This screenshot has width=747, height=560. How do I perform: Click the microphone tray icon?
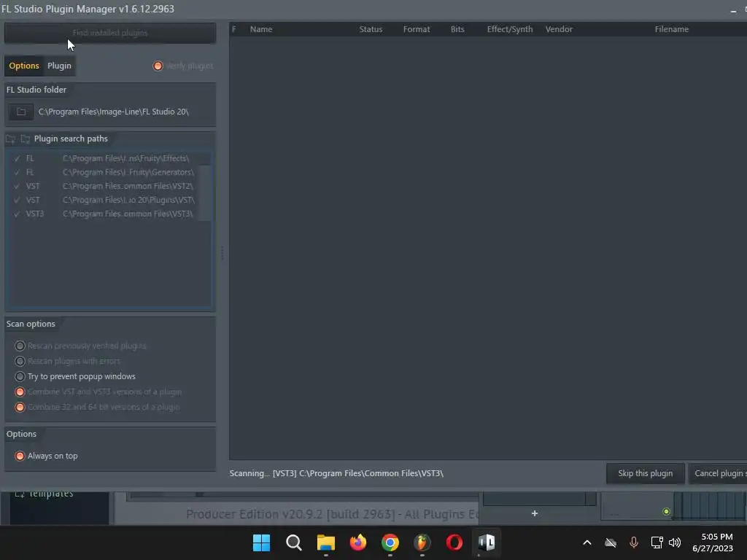point(634,542)
